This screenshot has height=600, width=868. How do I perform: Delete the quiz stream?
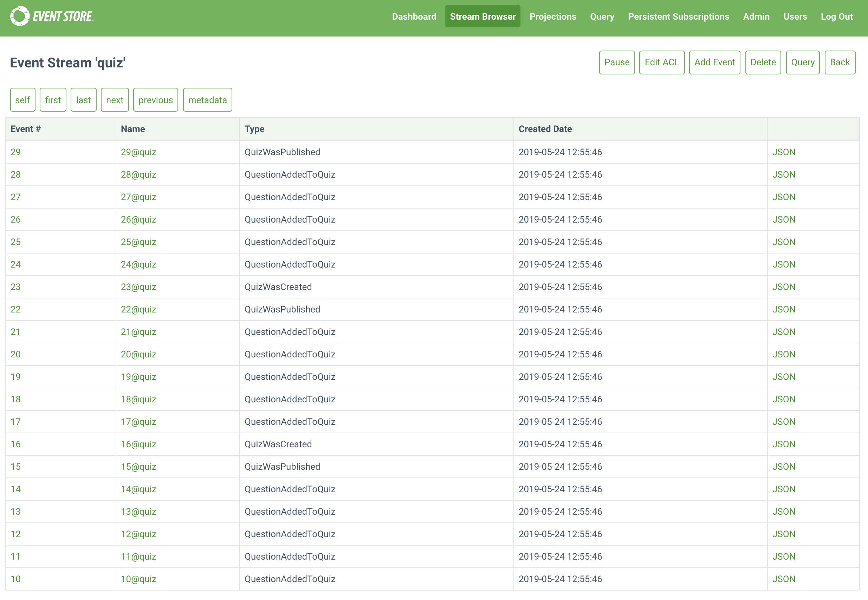(x=763, y=62)
